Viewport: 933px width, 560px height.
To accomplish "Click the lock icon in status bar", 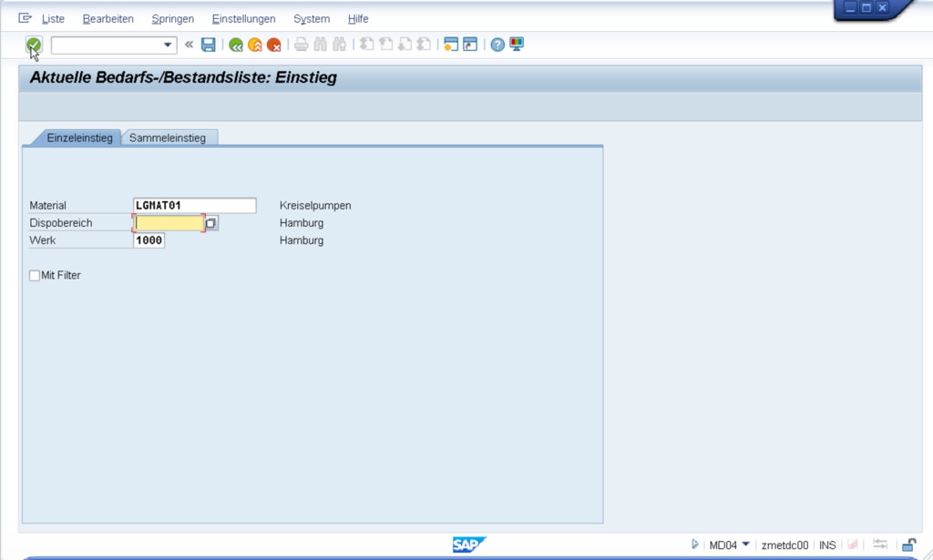I will coord(908,545).
